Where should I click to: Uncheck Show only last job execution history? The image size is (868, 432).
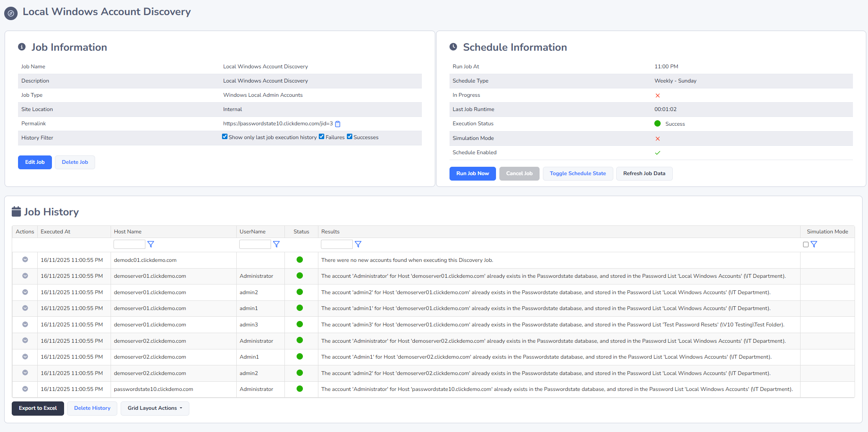pos(225,137)
